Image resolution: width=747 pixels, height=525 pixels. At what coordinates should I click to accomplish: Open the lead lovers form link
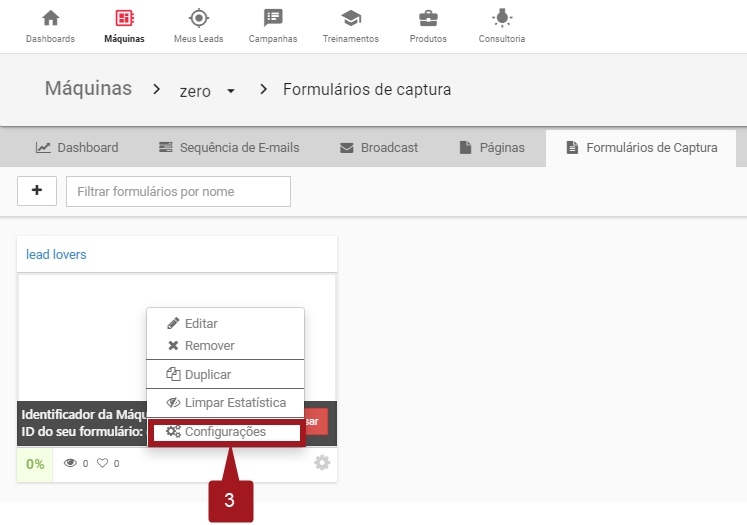click(57, 255)
